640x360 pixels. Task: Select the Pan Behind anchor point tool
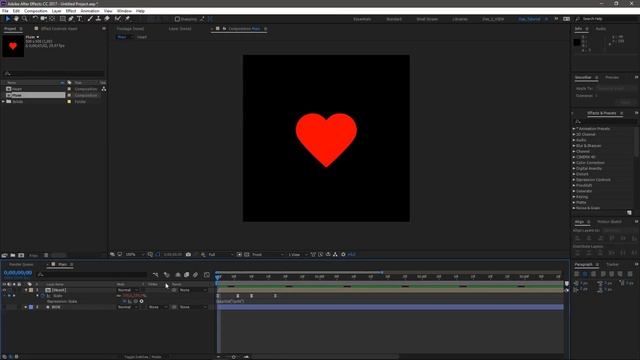[52, 19]
